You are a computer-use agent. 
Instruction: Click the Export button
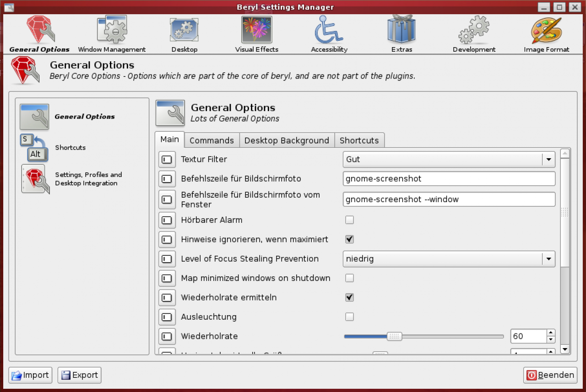[79, 375]
